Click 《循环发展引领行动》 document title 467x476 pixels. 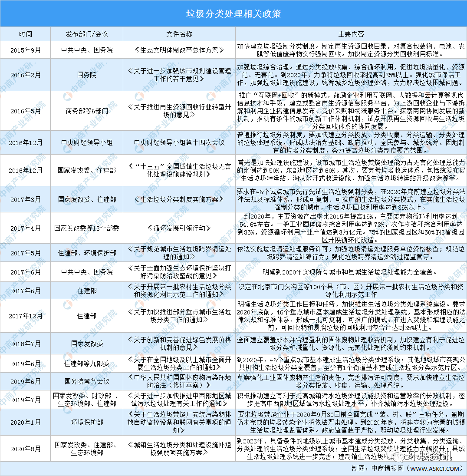[x=179, y=228]
